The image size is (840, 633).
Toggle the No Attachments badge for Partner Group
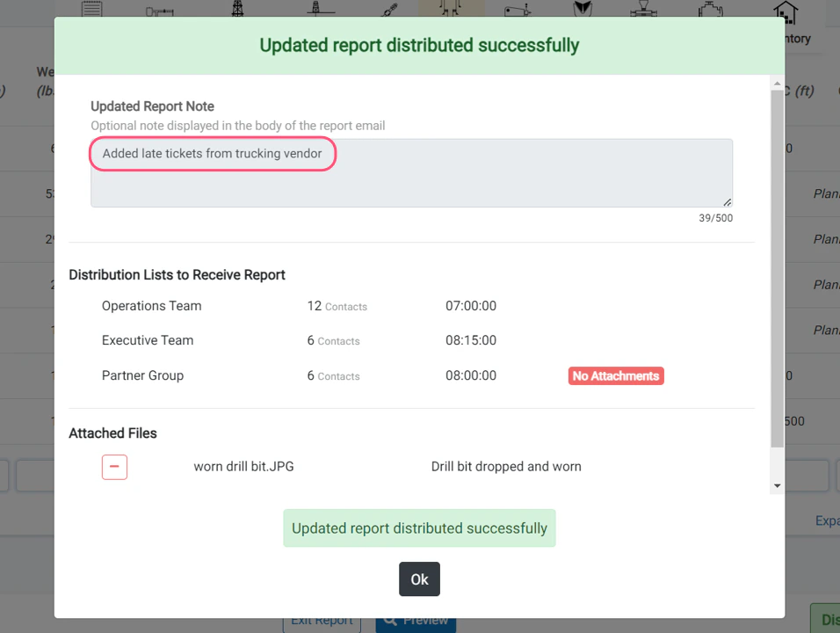tap(615, 375)
